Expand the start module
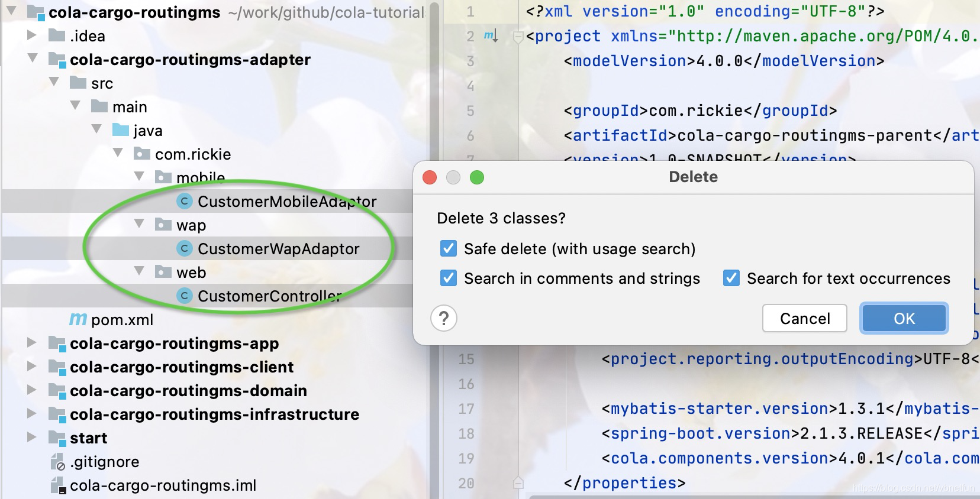Viewport: 980px width, 499px height. coord(32,438)
